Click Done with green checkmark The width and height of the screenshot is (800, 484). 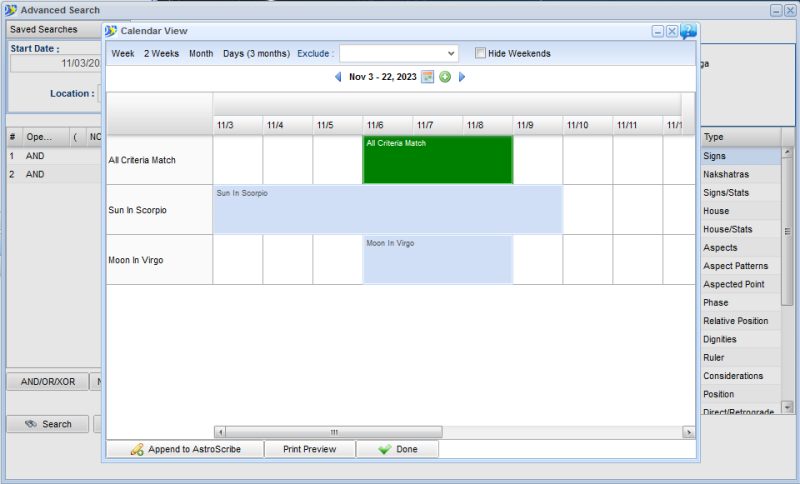(397, 449)
